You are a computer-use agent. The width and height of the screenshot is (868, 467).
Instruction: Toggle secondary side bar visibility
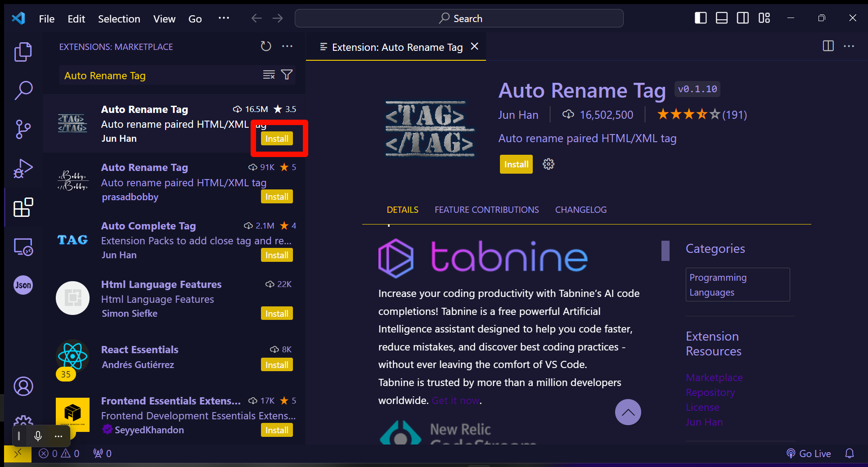coord(743,18)
